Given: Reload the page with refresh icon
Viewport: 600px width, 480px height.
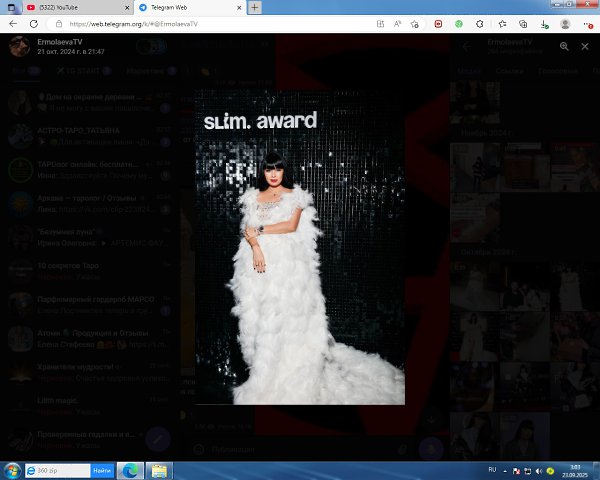Looking at the screenshot, I should (34, 22).
